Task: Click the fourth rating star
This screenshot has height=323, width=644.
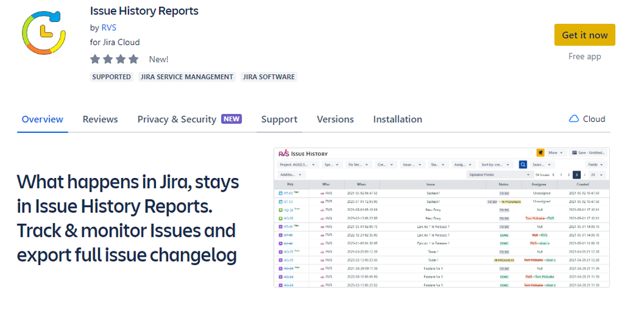Action: coord(133,59)
